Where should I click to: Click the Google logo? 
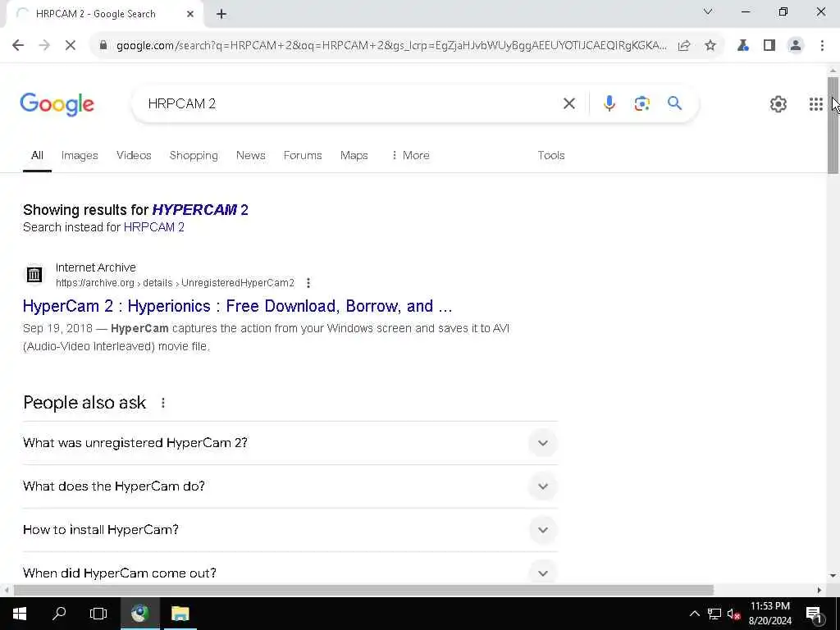[x=57, y=104]
